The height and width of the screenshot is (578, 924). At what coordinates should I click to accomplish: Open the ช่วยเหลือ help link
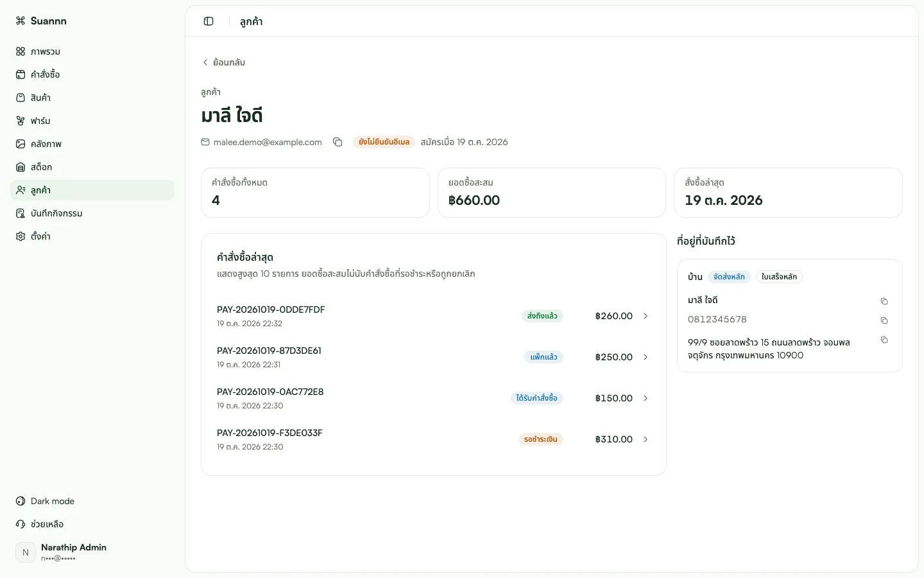tap(92, 524)
